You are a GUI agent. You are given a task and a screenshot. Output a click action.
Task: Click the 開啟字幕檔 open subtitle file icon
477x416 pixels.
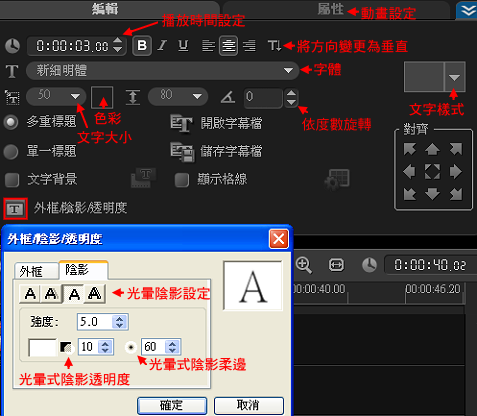[x=181, y=123]
